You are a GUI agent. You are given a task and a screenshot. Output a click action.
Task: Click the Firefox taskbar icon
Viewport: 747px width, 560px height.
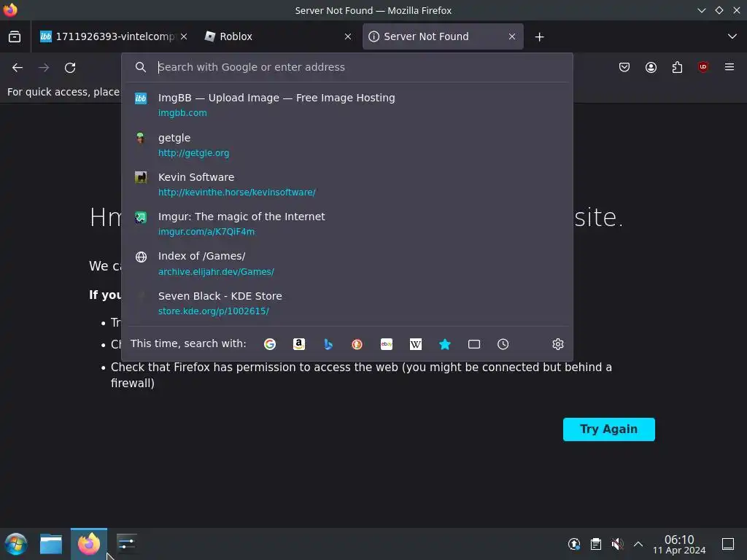88,544
